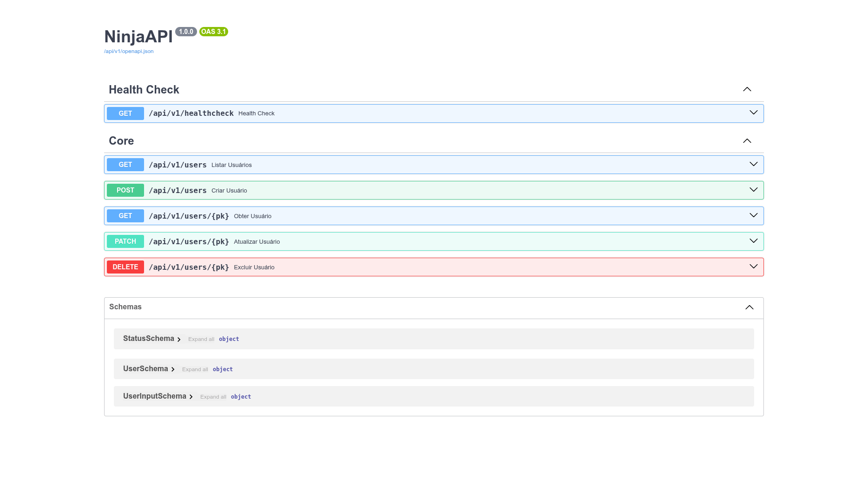Collapse the Schemas section arrow

point(750,307)
